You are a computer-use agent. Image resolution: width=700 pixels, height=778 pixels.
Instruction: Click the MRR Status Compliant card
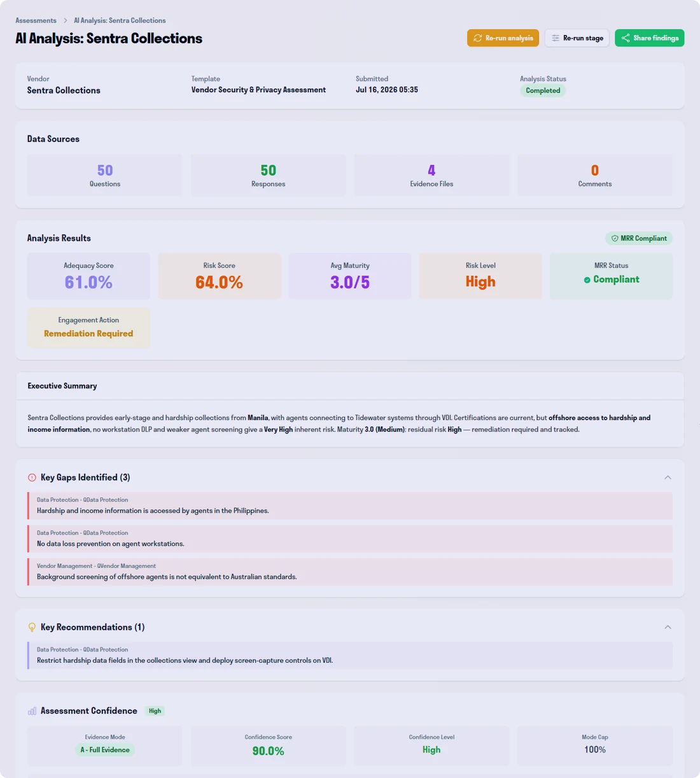611,276
